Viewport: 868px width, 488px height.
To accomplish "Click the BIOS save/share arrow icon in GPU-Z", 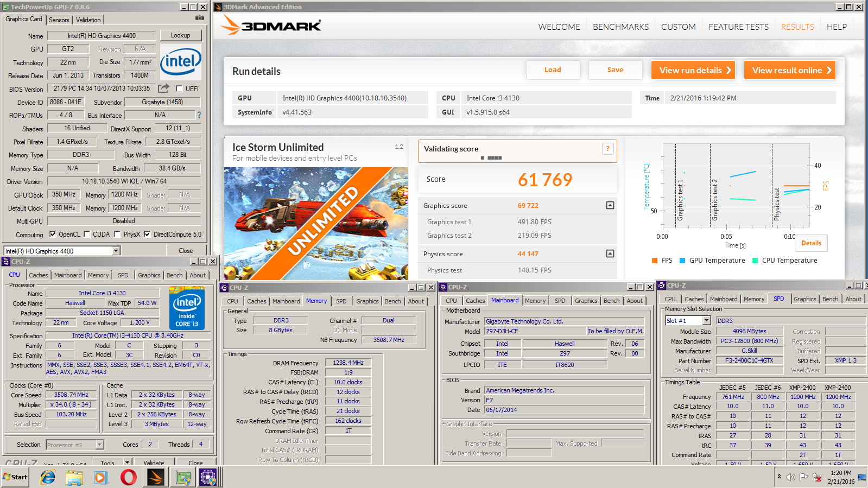I will pyautogui.click(x=163, y=88).
